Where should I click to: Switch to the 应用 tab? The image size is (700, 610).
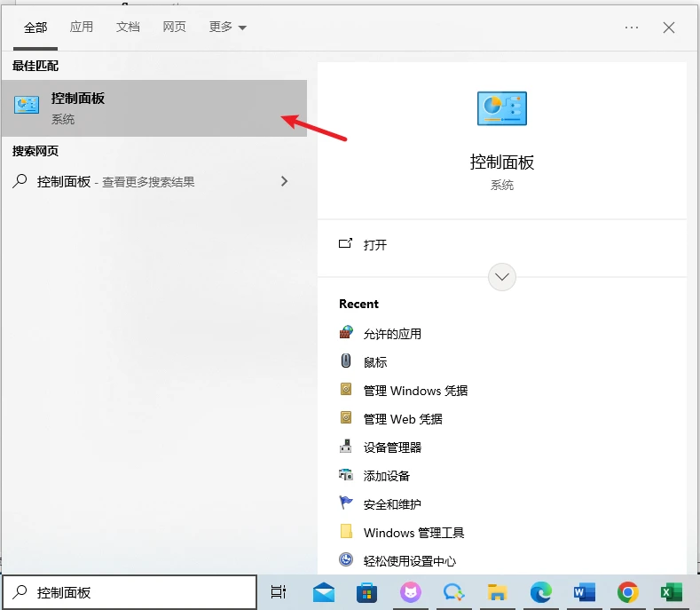point(82,28)
